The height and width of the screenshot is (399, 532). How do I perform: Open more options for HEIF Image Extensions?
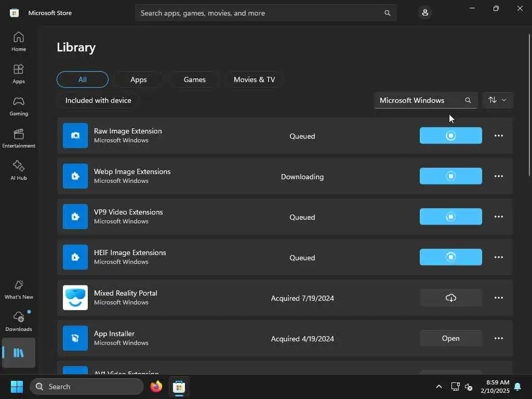tap(498, 257)
